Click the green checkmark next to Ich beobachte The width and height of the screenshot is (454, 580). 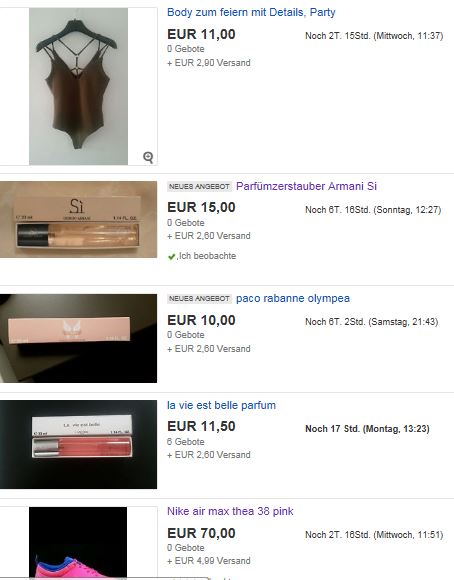(172, 256)
